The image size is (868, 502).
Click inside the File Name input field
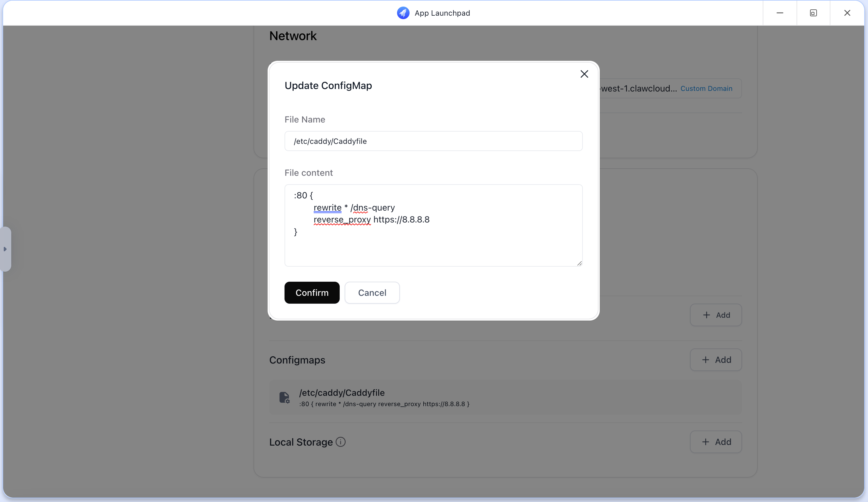point(433,141)
